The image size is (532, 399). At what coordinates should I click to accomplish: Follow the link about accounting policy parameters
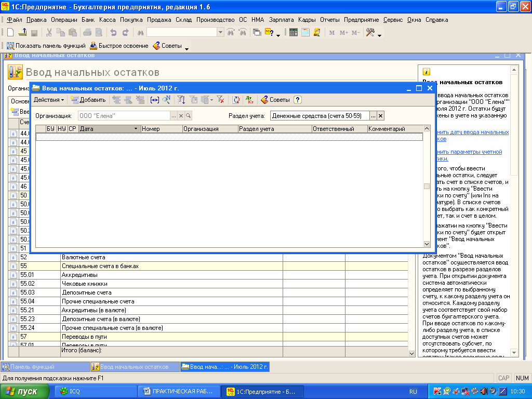click(x=469, y=155)
